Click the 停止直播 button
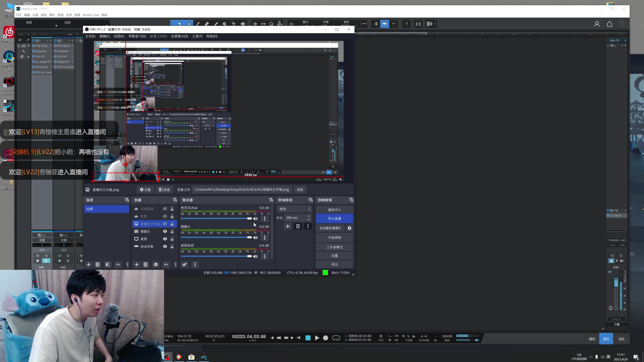The height and width of the screenshot is (362, 644). (334, 218)
